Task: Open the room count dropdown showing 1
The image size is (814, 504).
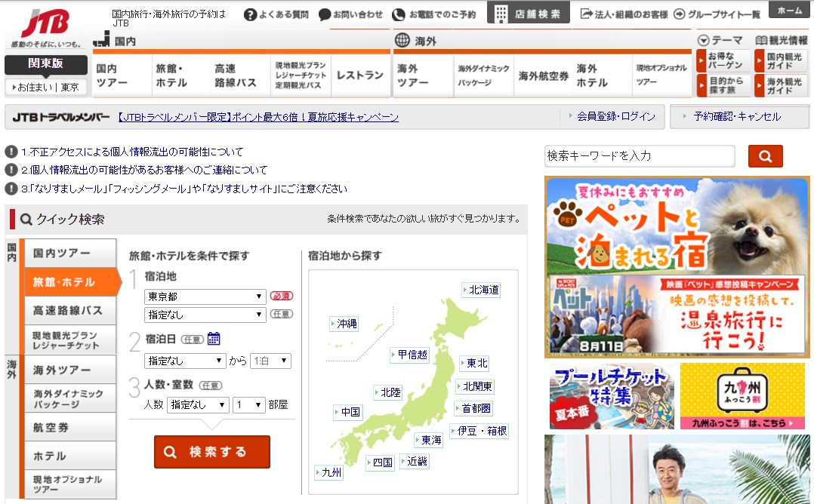Action: pyautogui.click(x=248, y=404)
